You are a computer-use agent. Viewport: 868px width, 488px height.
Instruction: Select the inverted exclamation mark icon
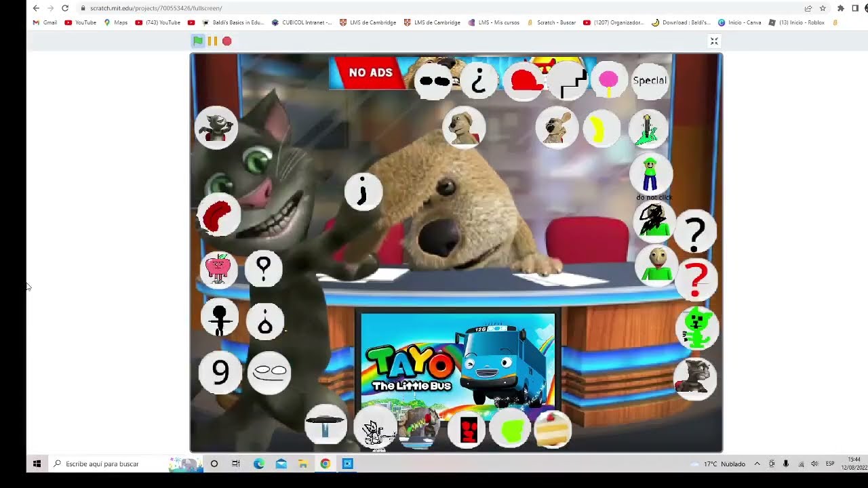pos(363,191)
